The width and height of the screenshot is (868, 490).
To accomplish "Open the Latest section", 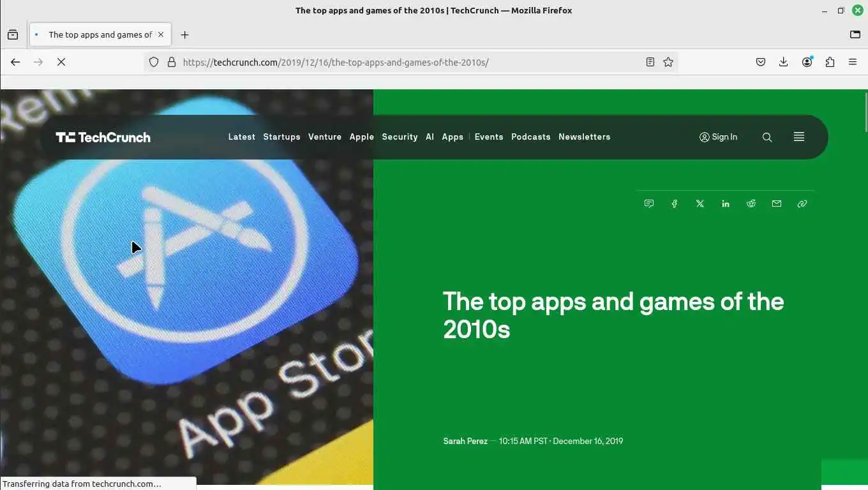I will (242, 137).
